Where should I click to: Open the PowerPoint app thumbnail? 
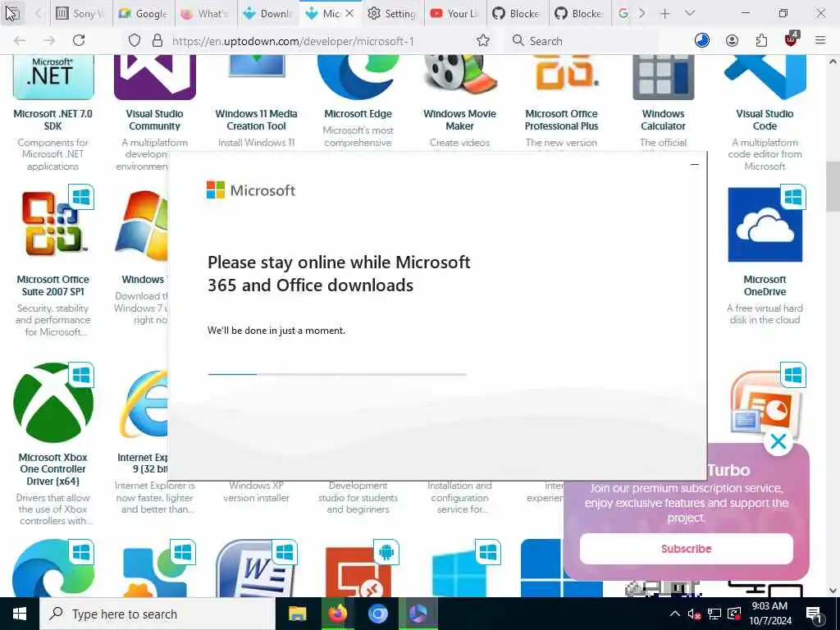pyautogui.click(x=765, y=404)
